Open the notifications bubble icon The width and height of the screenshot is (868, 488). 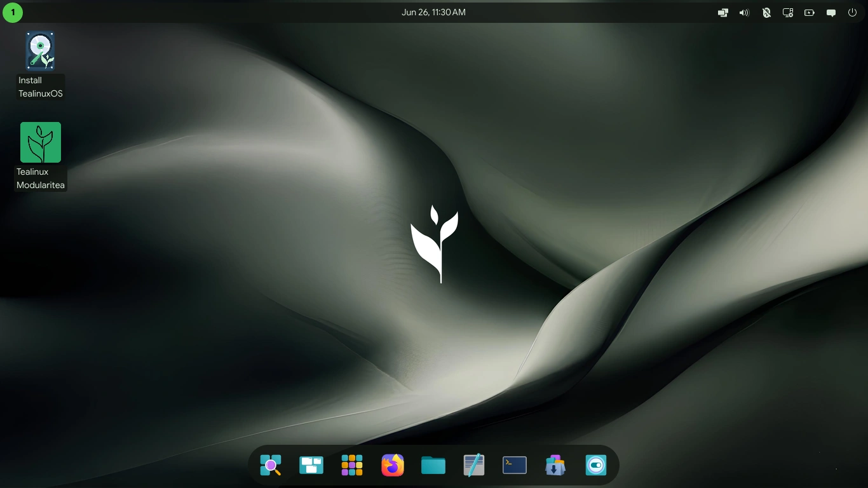[x=831, y=12]
